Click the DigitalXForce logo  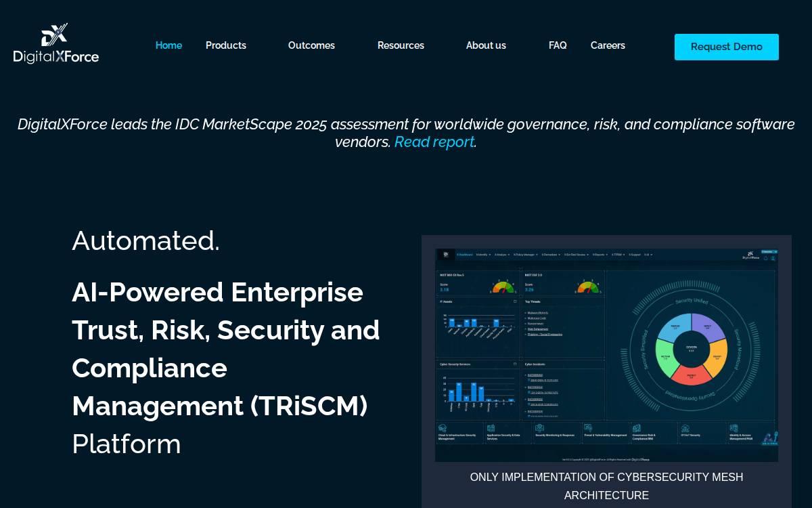click(56, 43)
